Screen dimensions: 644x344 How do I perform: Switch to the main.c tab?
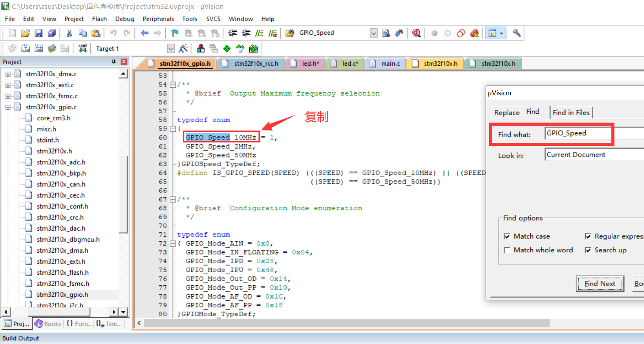coord(385,64)
